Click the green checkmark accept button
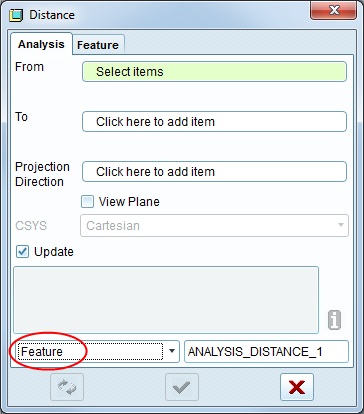Screen dimensions: 364x414 click(x=182, y=387)
